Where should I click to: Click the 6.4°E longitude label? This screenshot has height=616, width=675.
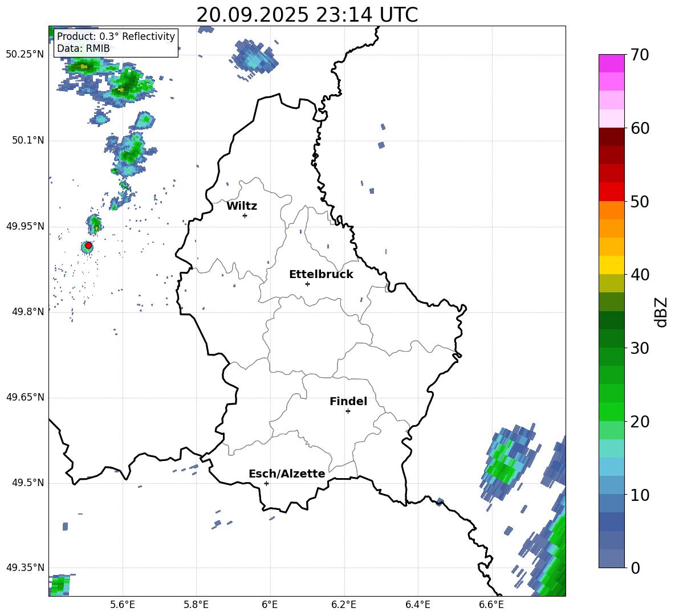(x=417, y=605)
